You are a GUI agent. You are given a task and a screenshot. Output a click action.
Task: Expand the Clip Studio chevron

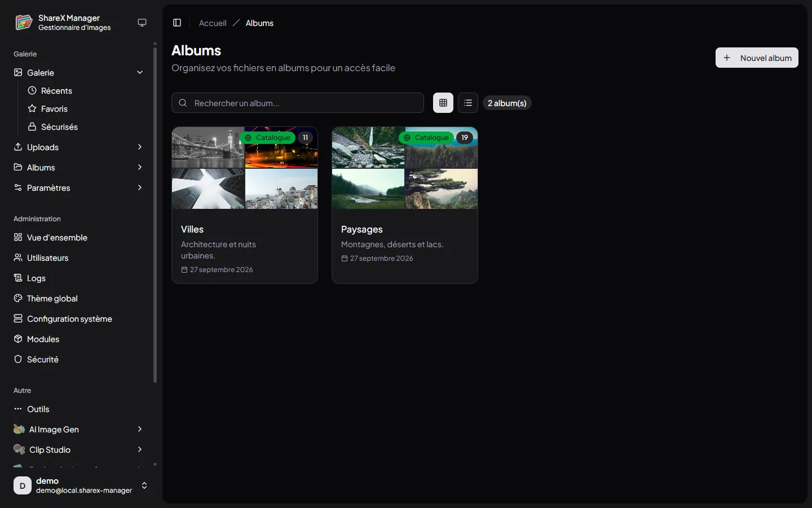140,450
